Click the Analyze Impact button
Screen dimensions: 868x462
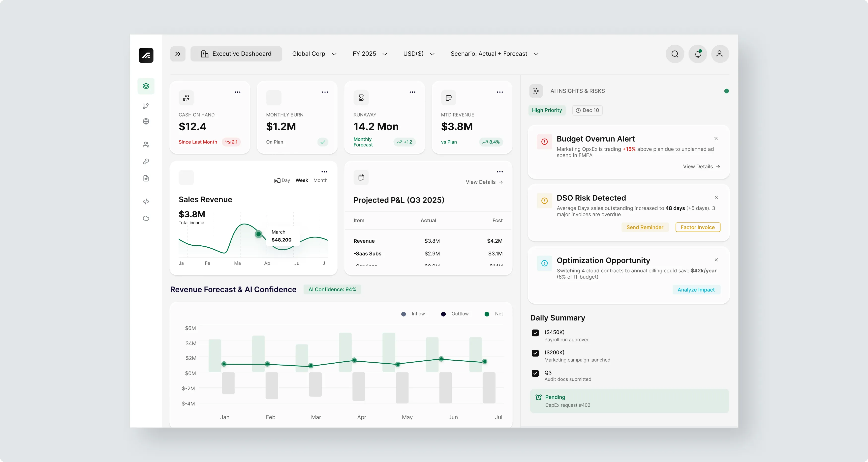[696, 290]
